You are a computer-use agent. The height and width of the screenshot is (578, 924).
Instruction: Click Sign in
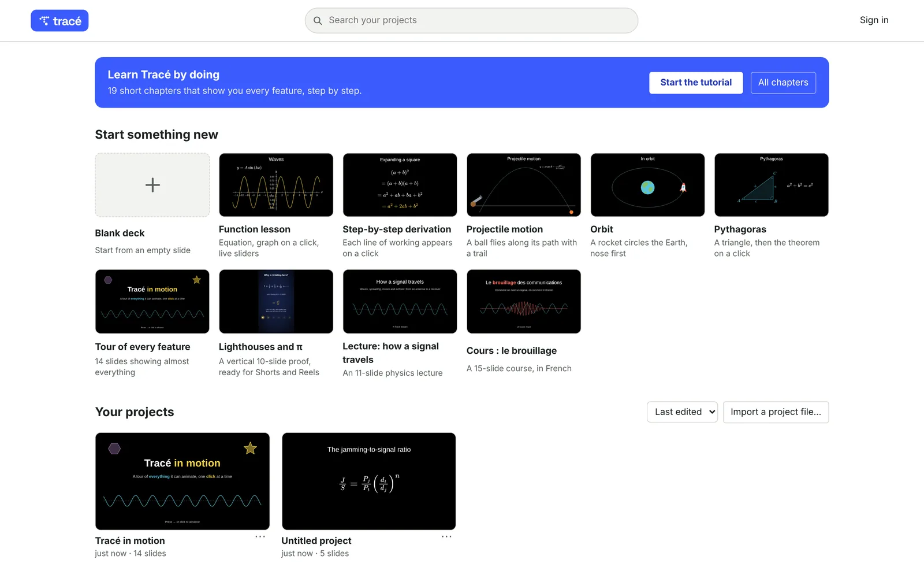(x=874, y=20)
